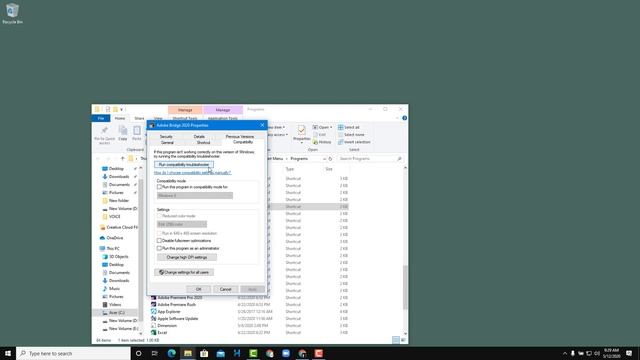The image size is (640, 360).
Task: Open the Home ribbon tab
Action: point(120,118)
